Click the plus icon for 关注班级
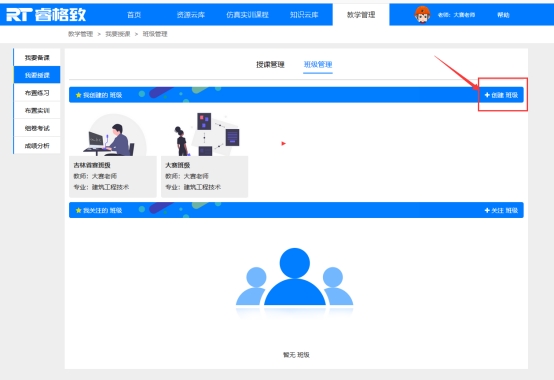The height and width of the screenshot is (380, 554). tap(487, 210)
